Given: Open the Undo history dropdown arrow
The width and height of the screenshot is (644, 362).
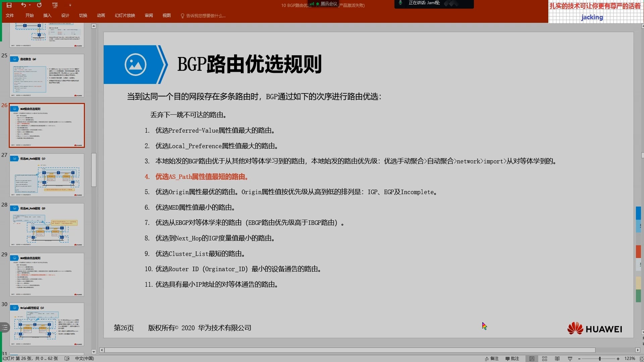Looking at the screenshot, I should pos(30,5).
